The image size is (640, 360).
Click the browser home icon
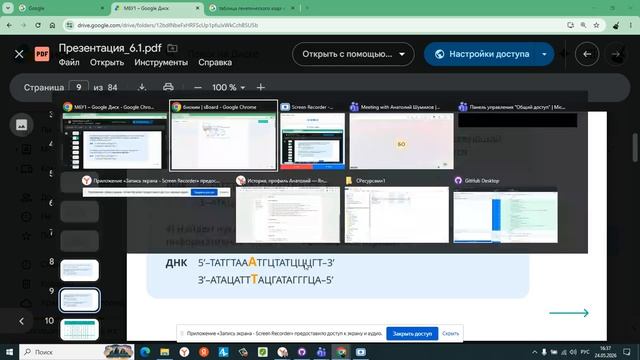pos(52,25)
